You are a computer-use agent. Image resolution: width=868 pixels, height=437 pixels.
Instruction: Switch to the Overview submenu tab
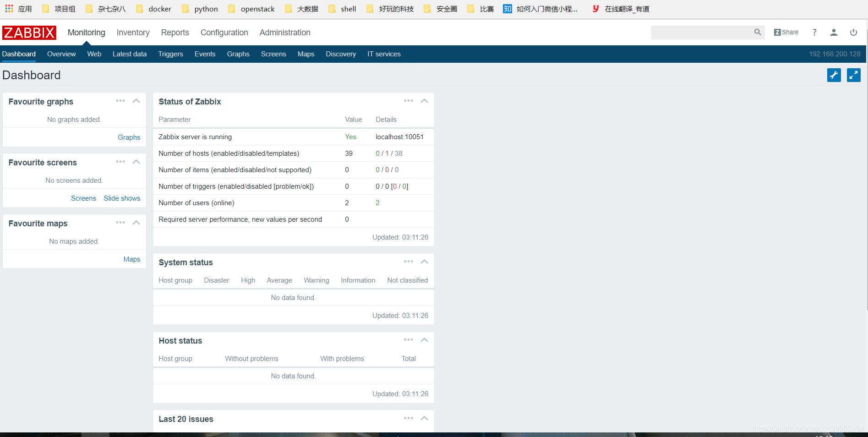pyautogui.click(x=61, y=54)
